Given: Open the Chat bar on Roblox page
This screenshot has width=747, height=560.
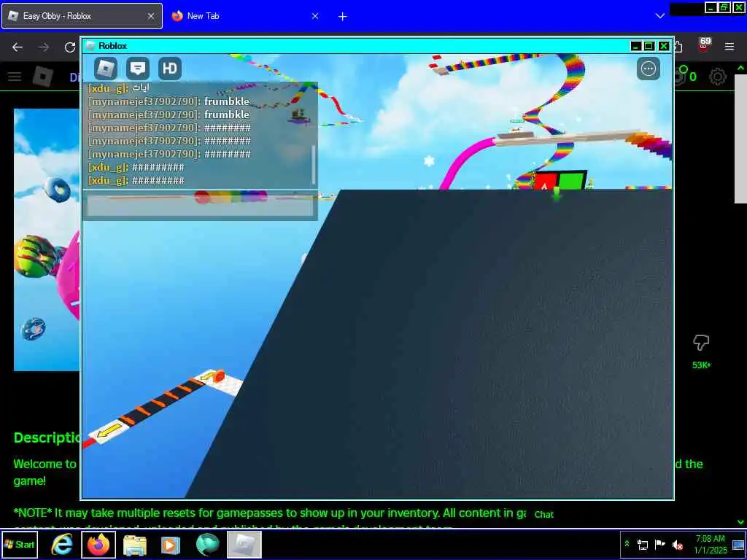Looking at the screenshot, I should point(544,514).
